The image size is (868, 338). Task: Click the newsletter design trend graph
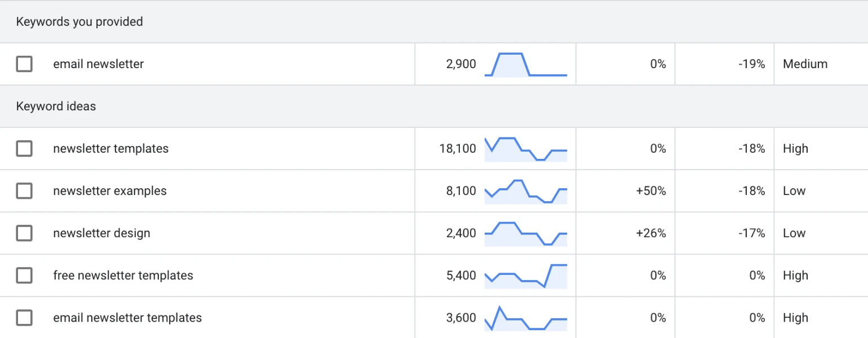(x=525, y=234)
